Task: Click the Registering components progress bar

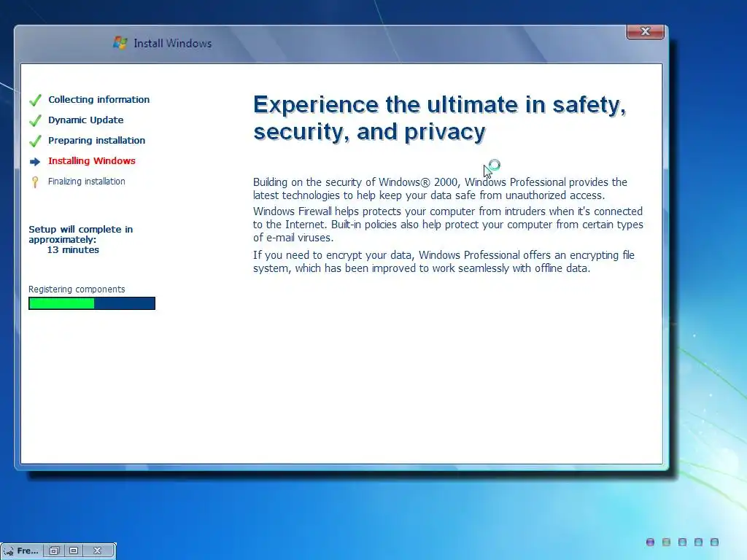Action: tap(92, 303)
